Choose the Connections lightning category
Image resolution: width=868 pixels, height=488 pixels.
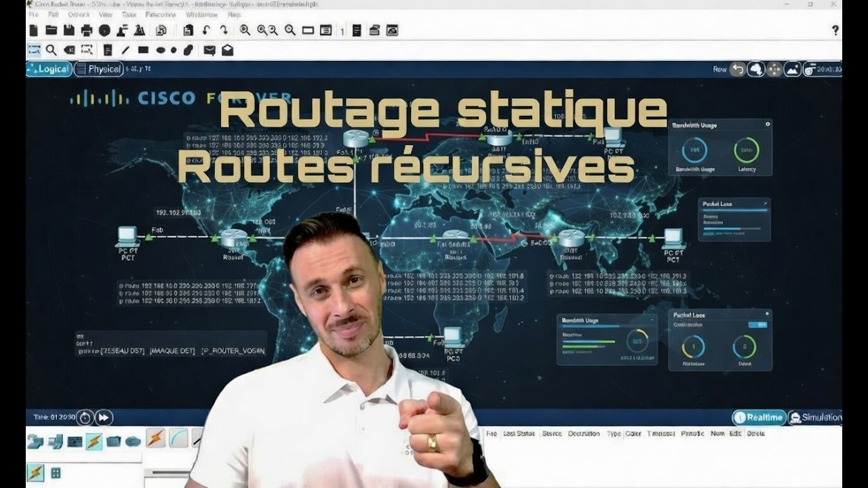(94, 441)
